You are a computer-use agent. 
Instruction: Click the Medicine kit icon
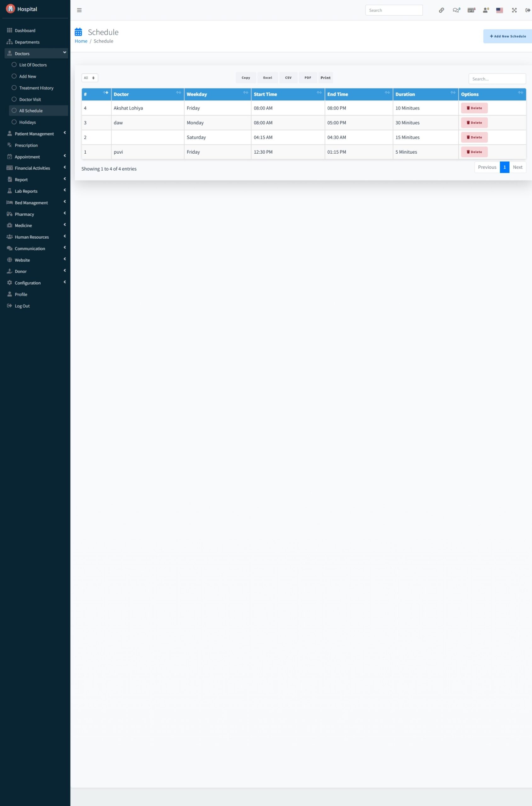click(9, 225)
